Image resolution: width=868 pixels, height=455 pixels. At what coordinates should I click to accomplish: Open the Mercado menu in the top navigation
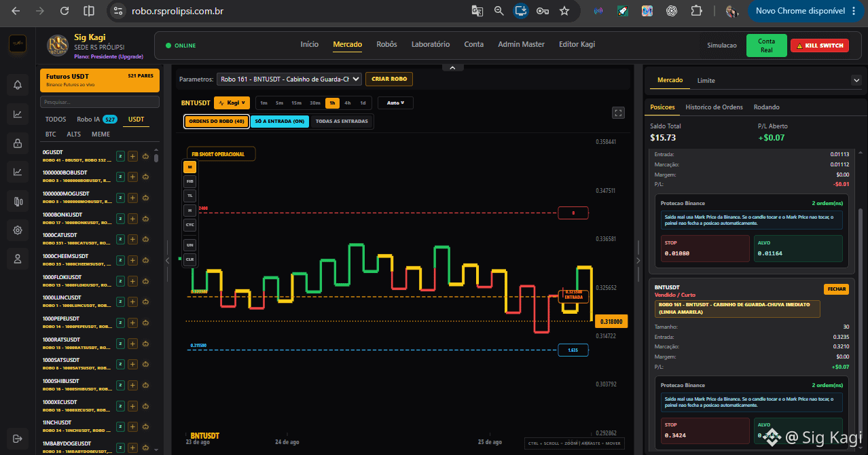(347, 45)
